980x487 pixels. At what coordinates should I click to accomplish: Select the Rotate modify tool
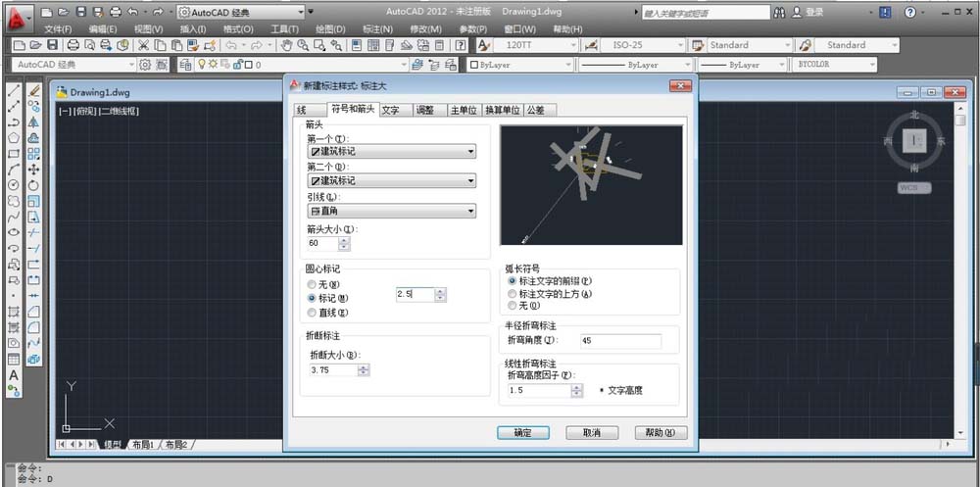[33, 185]
